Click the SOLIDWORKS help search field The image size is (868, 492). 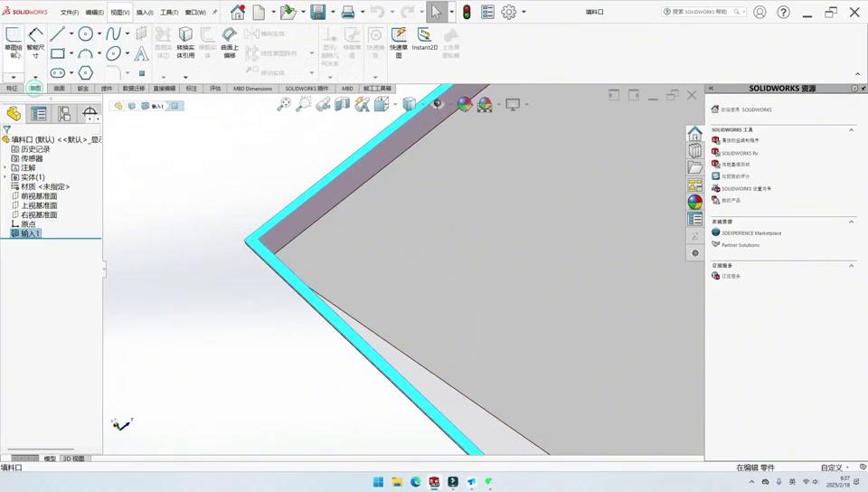pyautogui.click(x=701, y=13)
